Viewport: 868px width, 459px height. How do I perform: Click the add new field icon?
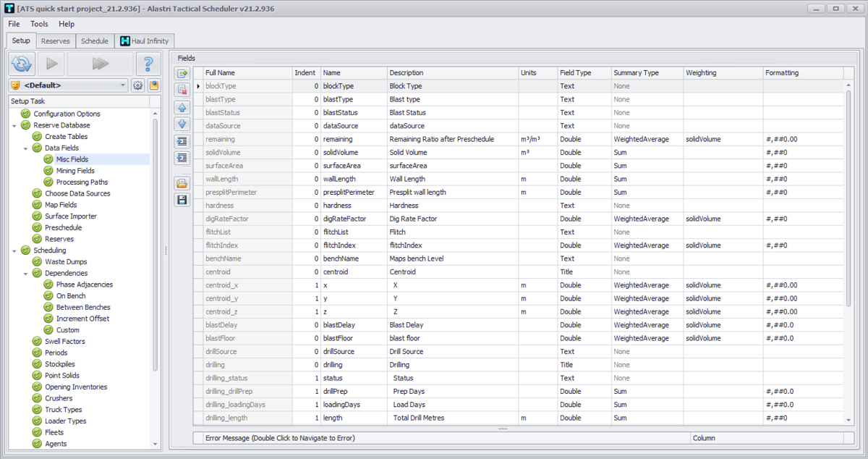182,73
